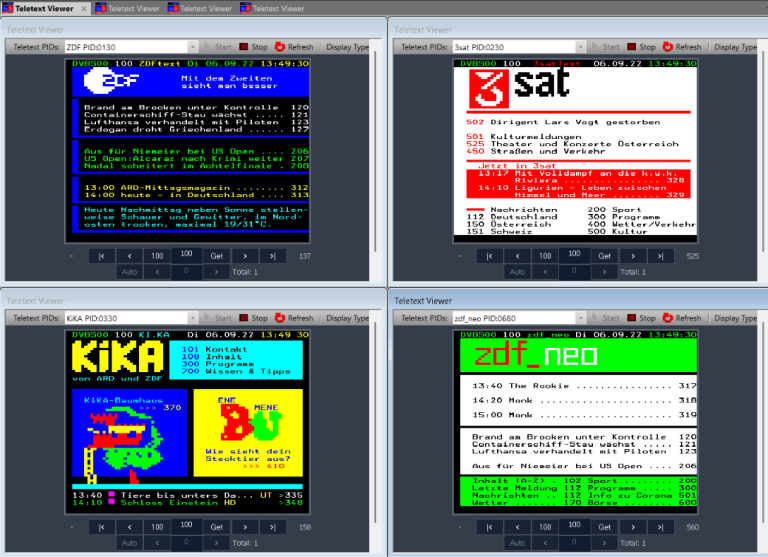
Task: Switch to the fourth Teletext Viewer tab
Action: point(273,8)
